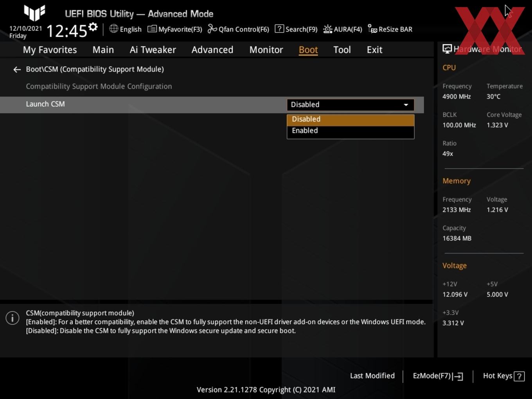Screen dimensions: 532x399
Task: Open the Tool tab
Action: coord(342,50)
